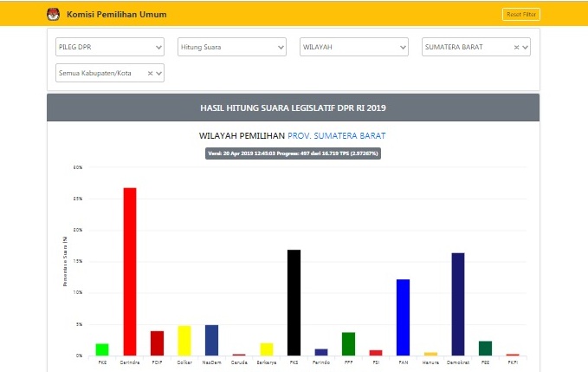
Task: Open the Semua Kabupaten/Kota dropdown arrow
Action: (158, 74)
